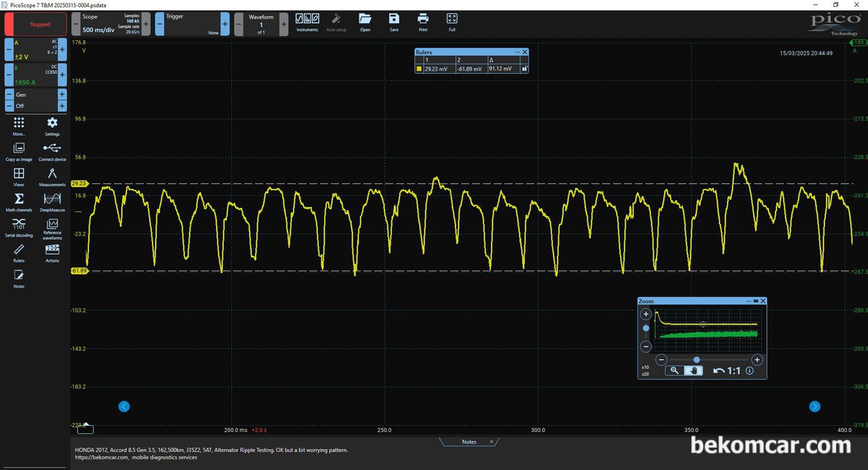Click horizontal zoom-in plus in Zoom panel

(x=757, y=360)
